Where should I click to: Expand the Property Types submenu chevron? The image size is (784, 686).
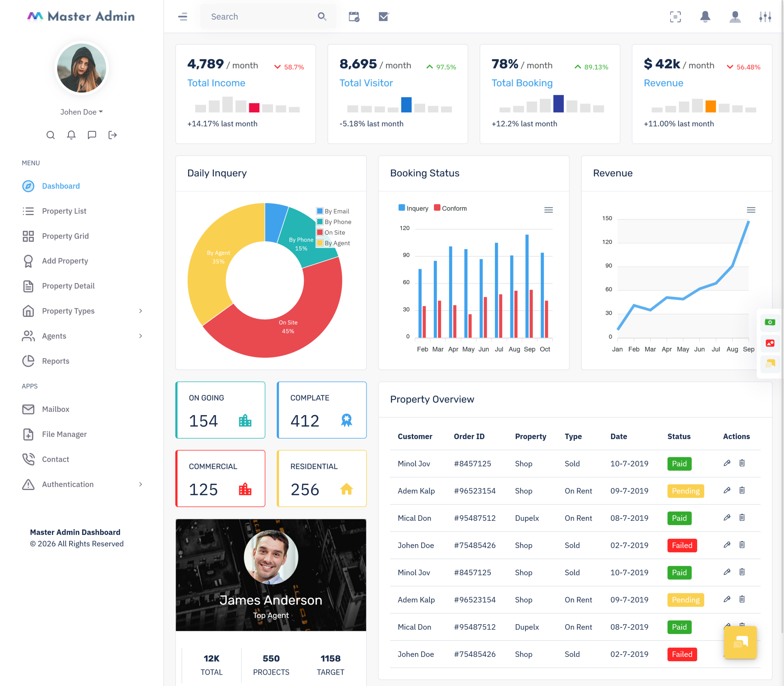[x=141, y=311]
